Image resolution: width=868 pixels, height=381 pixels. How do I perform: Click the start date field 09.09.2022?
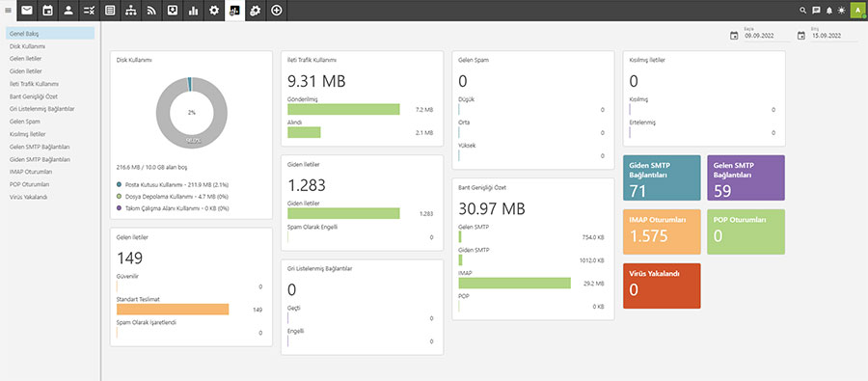[x=768, y=36]
